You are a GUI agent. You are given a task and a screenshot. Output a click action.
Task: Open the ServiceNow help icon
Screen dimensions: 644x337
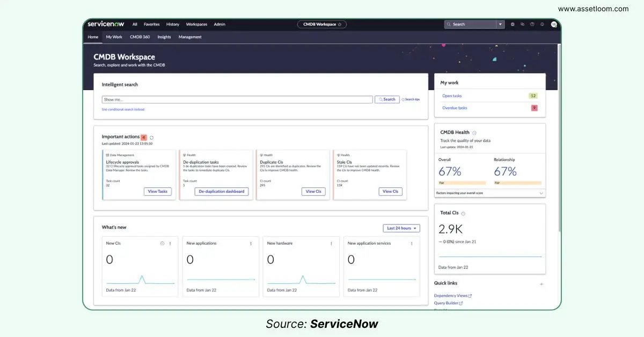531,24
